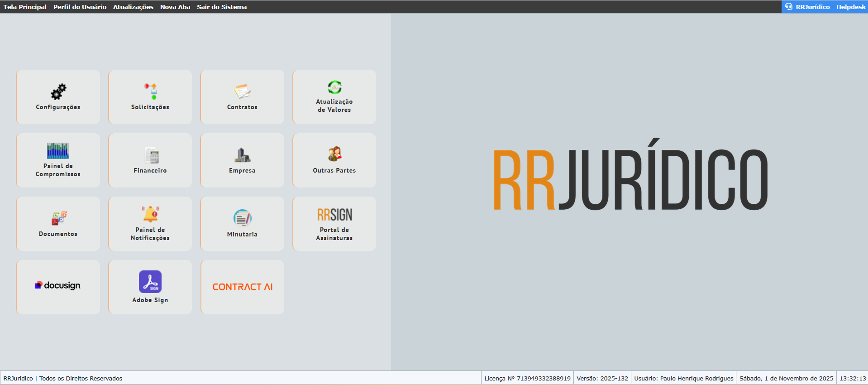Launch the DocuSign integration tile
The width and height of the screenshot is (868, 385).
pos(58,287)
